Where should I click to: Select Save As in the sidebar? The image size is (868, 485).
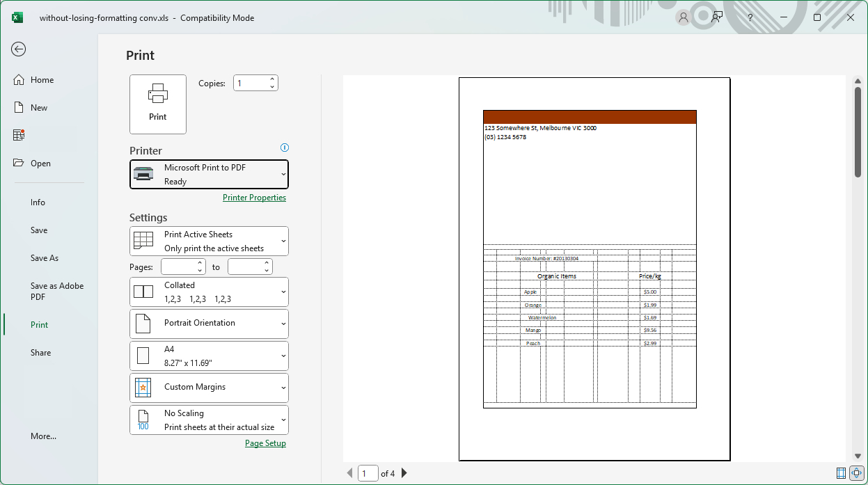(x=45, y=258)
